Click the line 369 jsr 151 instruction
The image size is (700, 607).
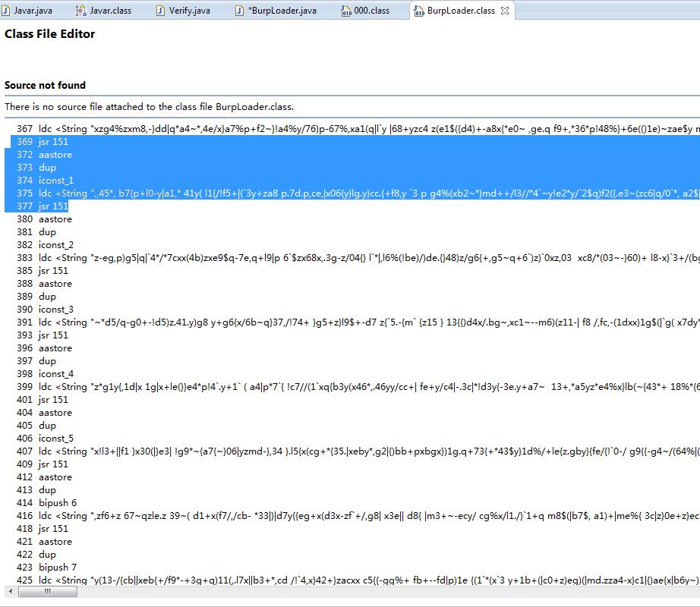pyautogui.click(x=43, y=142)
